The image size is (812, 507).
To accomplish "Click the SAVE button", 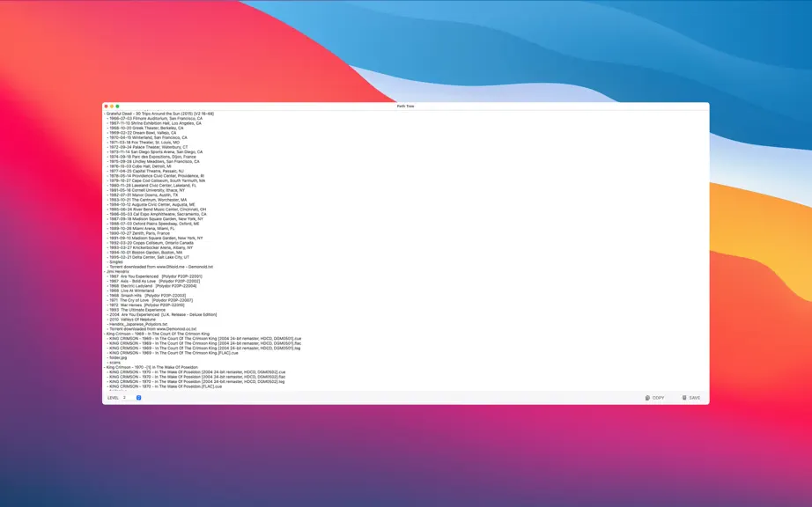I will coord(690,398).
